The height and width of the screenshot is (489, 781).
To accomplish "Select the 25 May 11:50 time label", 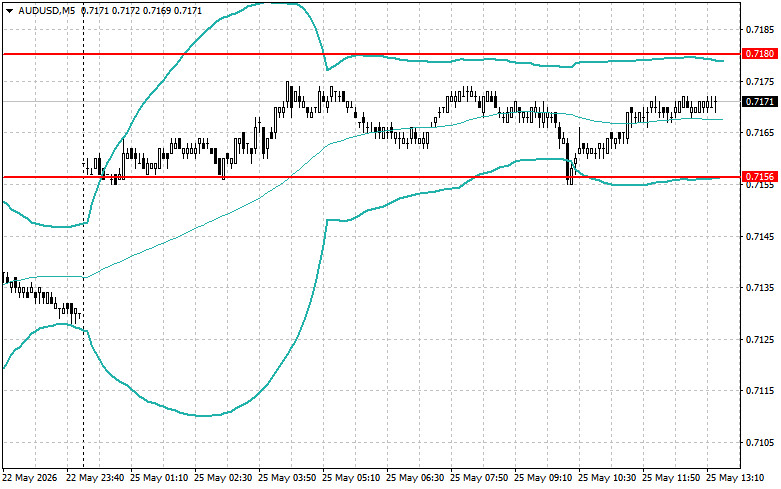I will (x=671, y=478).
